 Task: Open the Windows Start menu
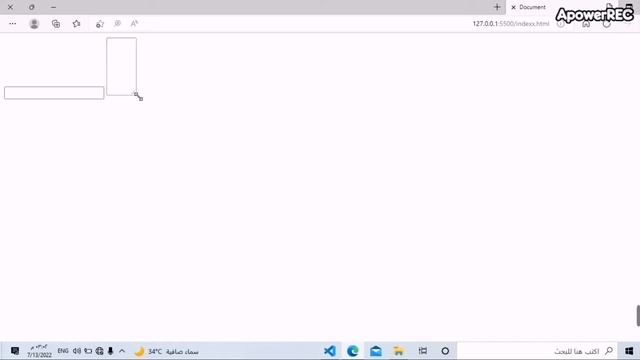point(629,351)
